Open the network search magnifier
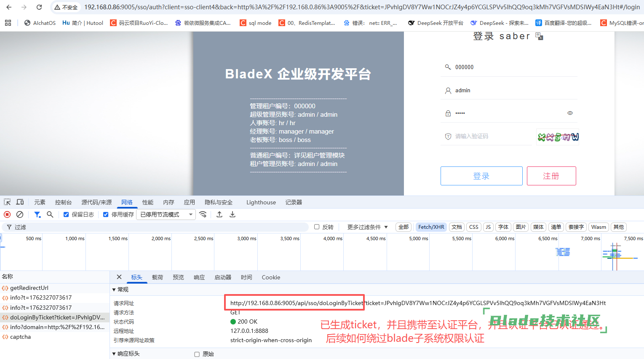Screen dimensions: 644x359 pos(50,214)
